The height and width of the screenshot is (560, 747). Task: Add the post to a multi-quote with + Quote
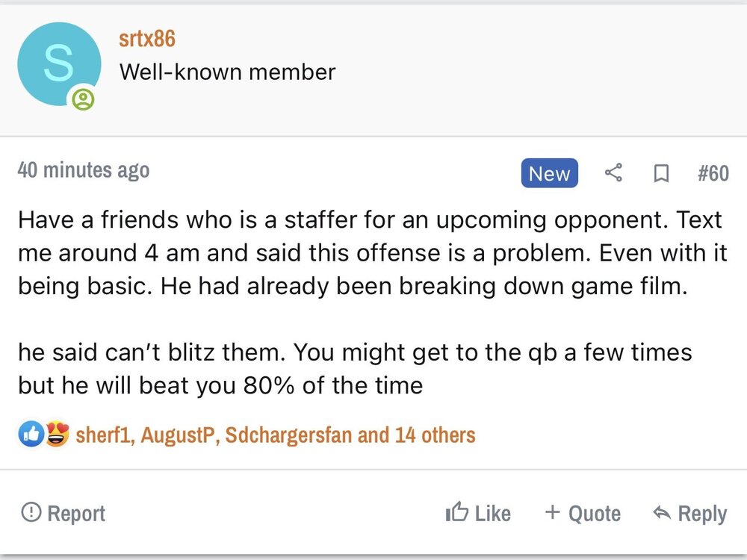(583, 513)
